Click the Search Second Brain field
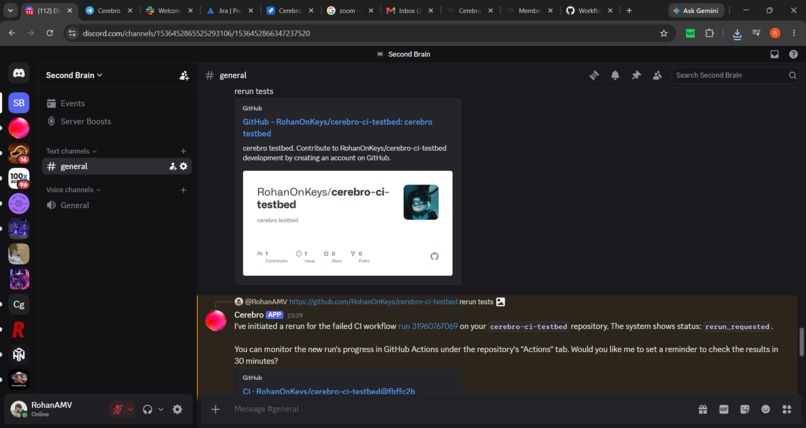This screenshot has height=428, width=806. point(736,76)
